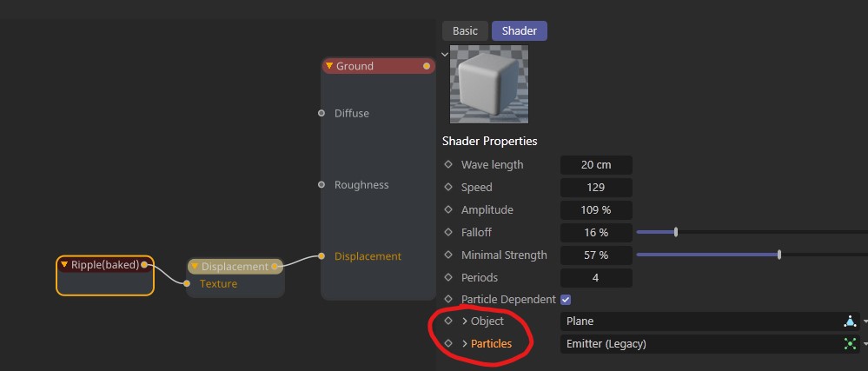The width and height of the screenshot is (868, 371).
Task: Click keyframe diamond beside Speed
Action: click(x=448, y=187)
